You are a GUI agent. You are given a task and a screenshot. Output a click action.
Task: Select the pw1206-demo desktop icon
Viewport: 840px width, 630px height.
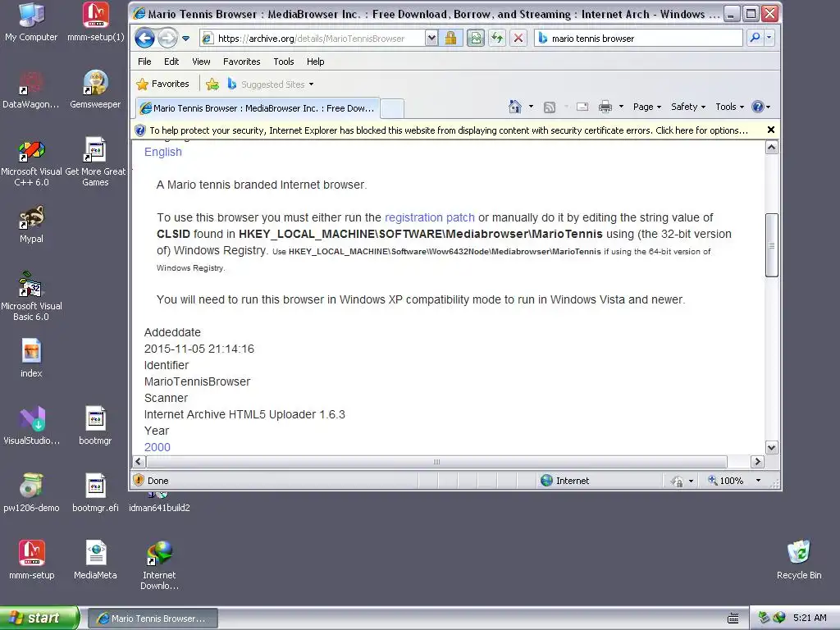coord(31,493)
